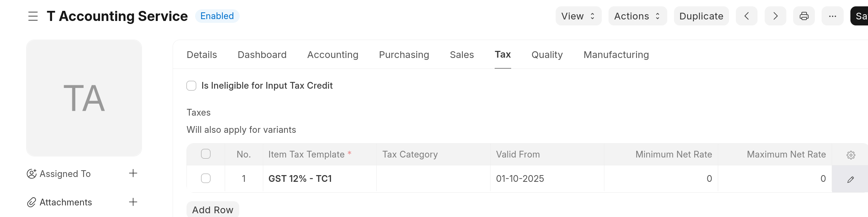Viewport: 868px width, 217px height.
Task: Expand the Actions dropdown
Action: pos(637,16)
